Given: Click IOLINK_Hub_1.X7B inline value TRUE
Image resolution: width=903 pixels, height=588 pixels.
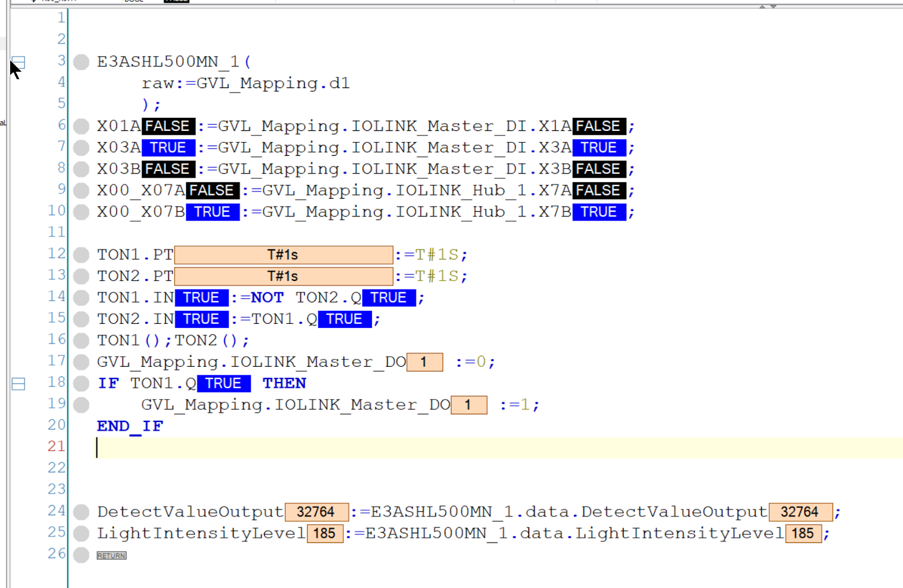Looking at the screenshot, I should 599,212.
